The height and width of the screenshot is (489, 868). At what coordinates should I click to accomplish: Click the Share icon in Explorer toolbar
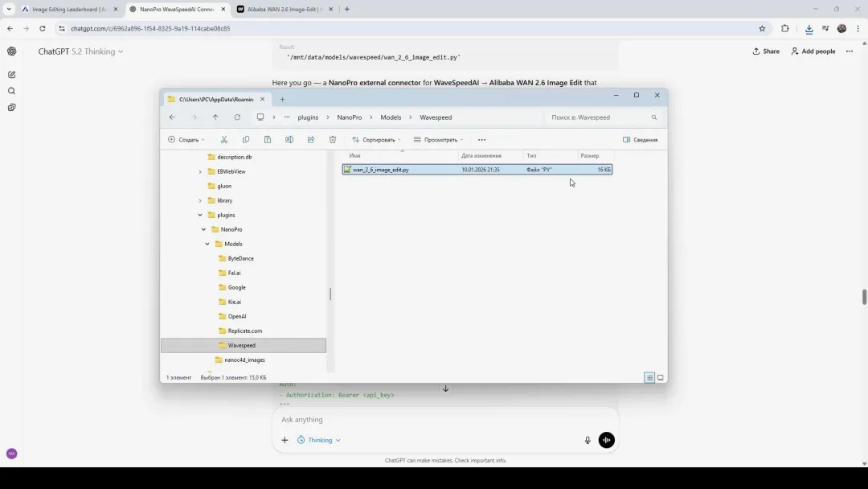coord(310,140)
